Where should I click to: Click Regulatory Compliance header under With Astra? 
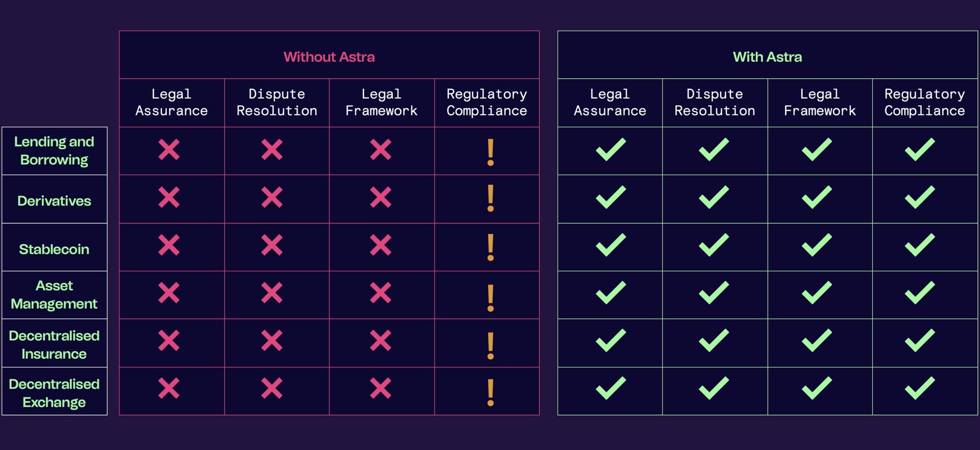pos(925,102)
